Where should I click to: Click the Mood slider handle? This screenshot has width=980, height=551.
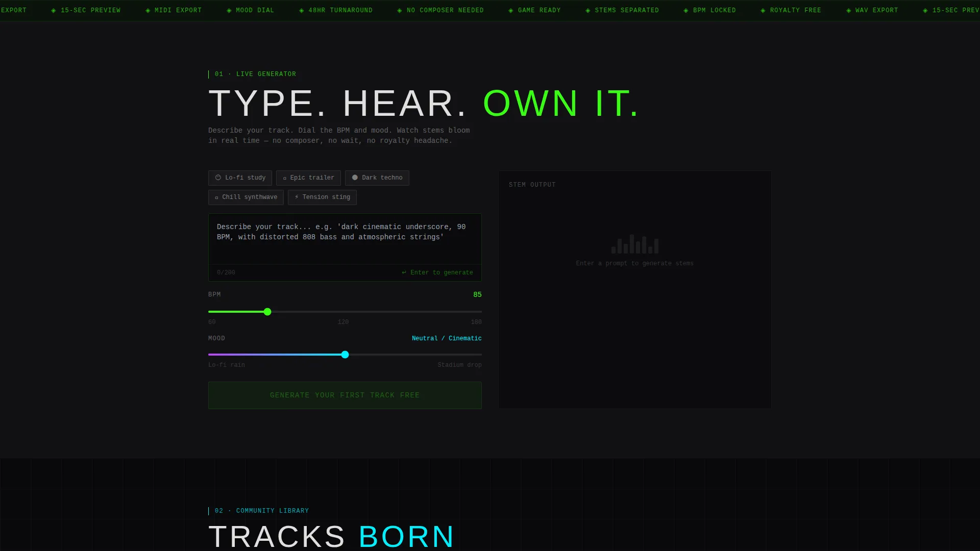(x=345, y=355)
